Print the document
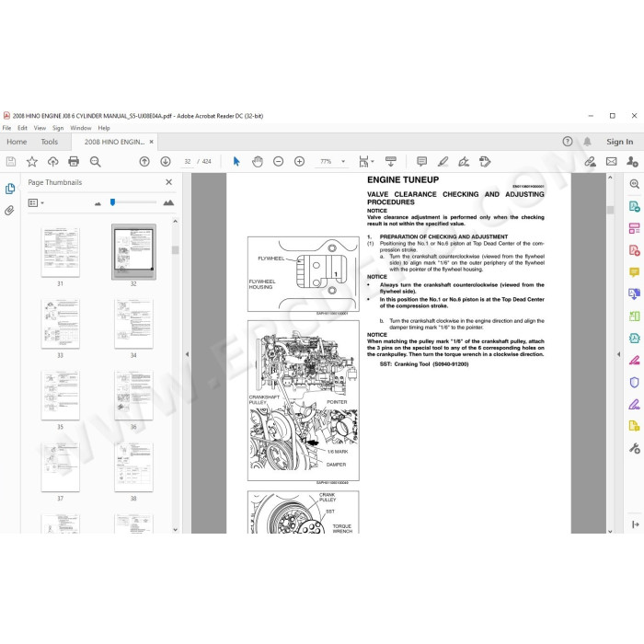644x644 pixels. (74, 161)
